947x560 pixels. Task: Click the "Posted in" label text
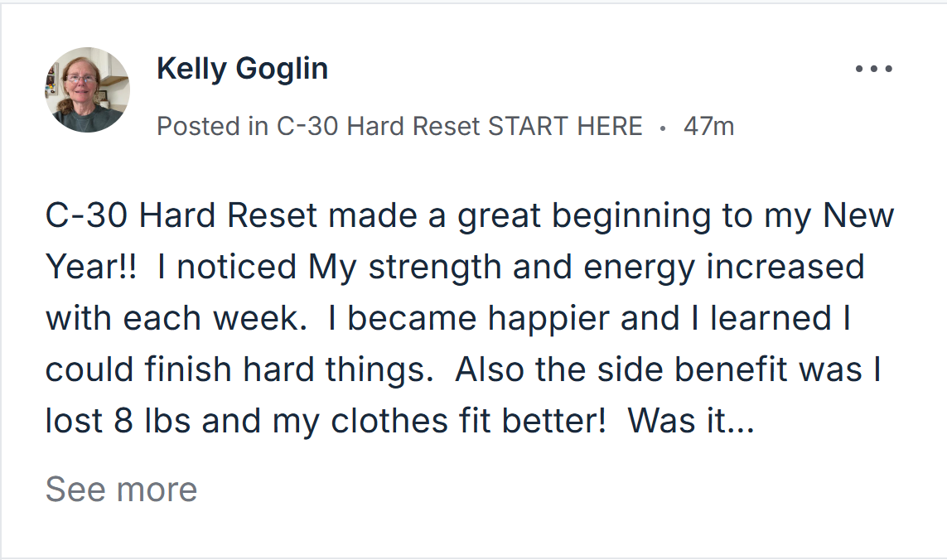click(x=213, y=126)
